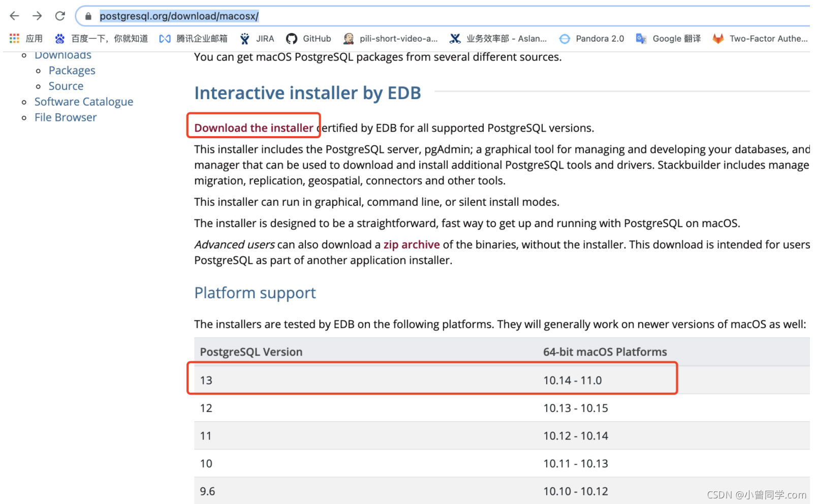Select the version 13 table cell
The image size is (814, 504).
(206, 381)
